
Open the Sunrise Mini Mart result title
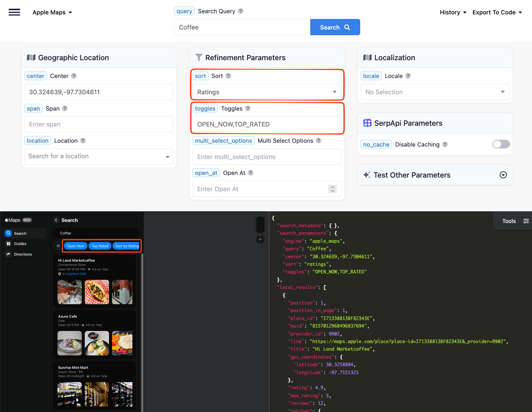pyautogui.click(x=73, y=368)
